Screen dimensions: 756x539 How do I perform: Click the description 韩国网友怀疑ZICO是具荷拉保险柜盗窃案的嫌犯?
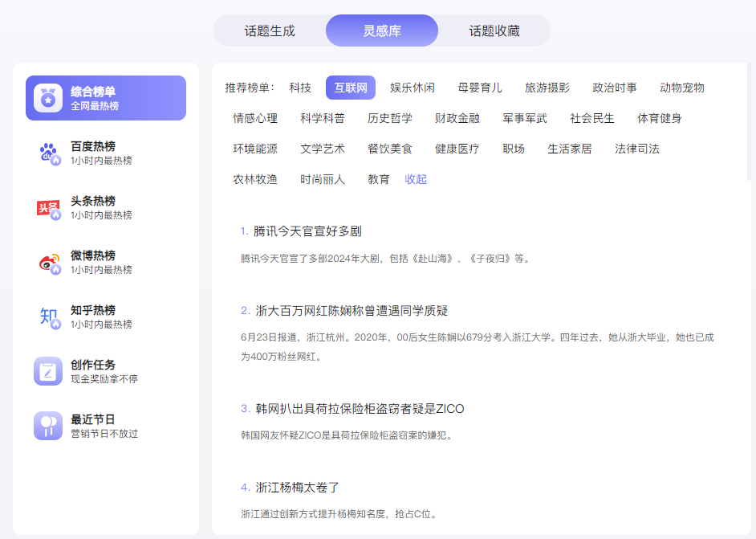(x=348, y=435)
